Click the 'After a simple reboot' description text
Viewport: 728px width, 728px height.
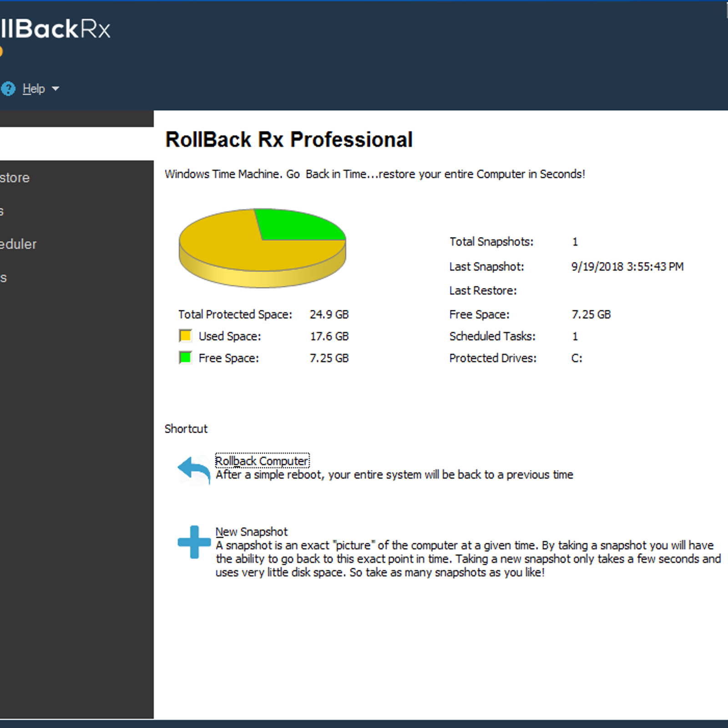tap(394, 475)
